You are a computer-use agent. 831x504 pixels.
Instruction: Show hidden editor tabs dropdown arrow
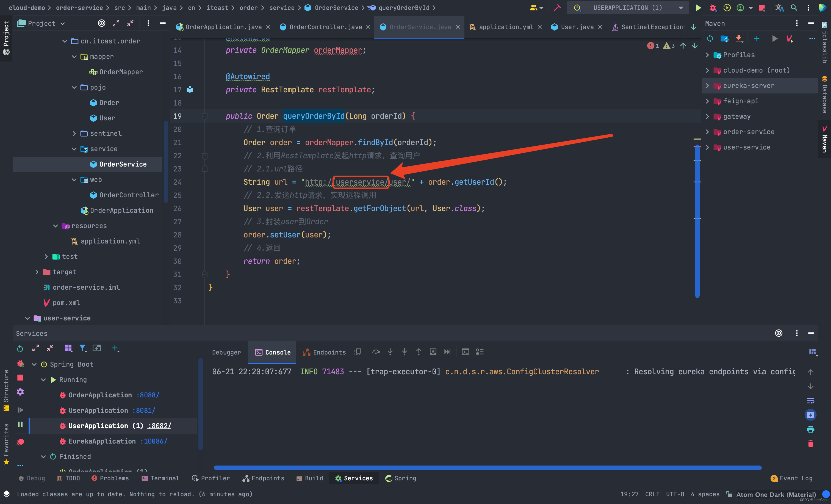693,27
